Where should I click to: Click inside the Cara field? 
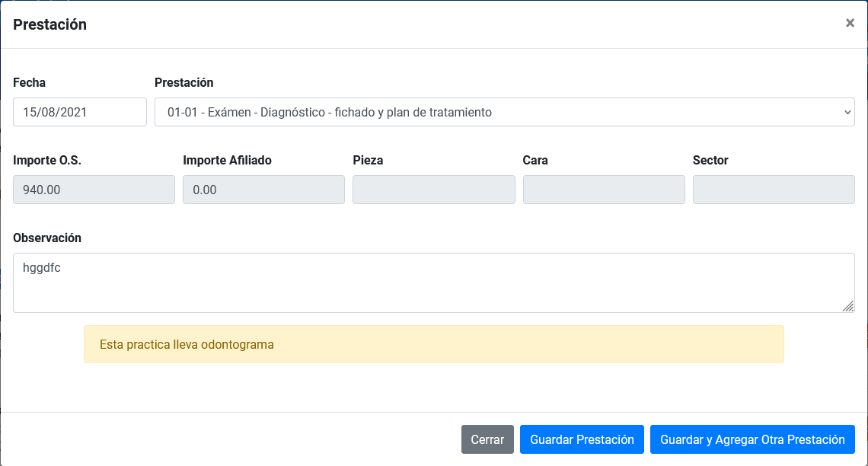[x=603, y=190]
